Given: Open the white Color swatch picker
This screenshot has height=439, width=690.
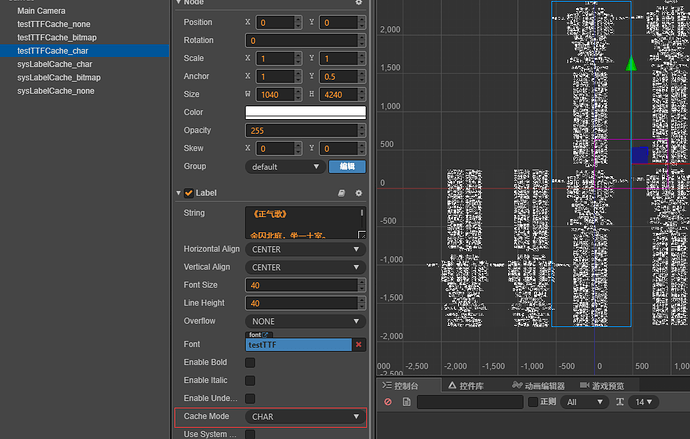Looking at the screenshot, I should point(305,112).
